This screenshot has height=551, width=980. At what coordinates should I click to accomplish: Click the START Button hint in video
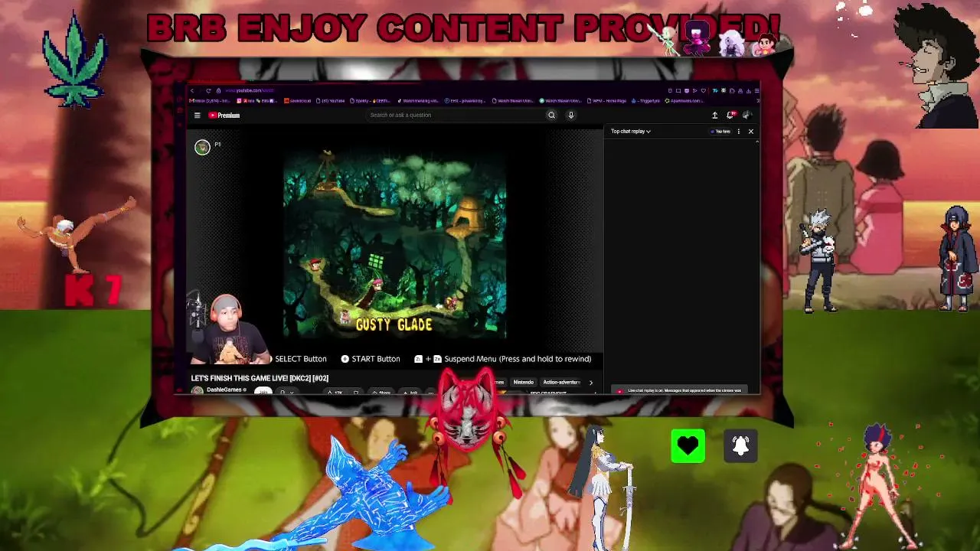371,359
